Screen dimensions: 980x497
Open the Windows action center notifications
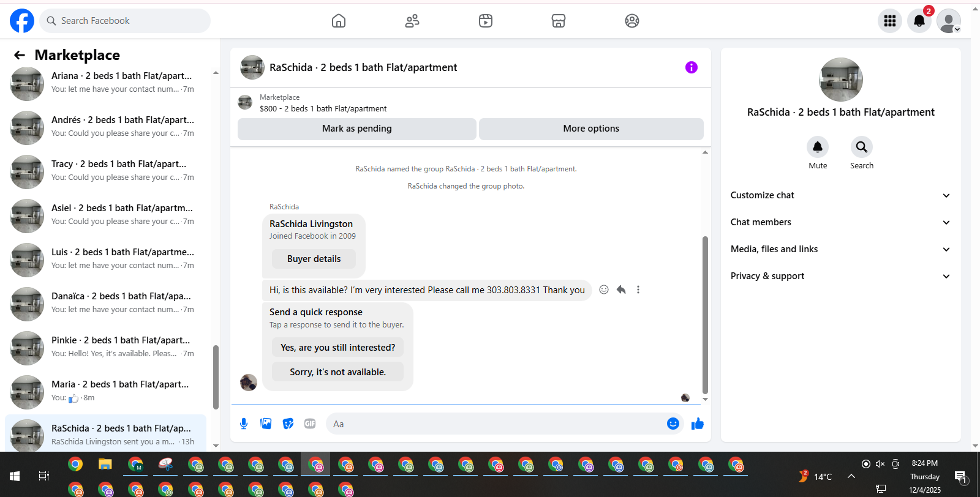click(960, 476)
